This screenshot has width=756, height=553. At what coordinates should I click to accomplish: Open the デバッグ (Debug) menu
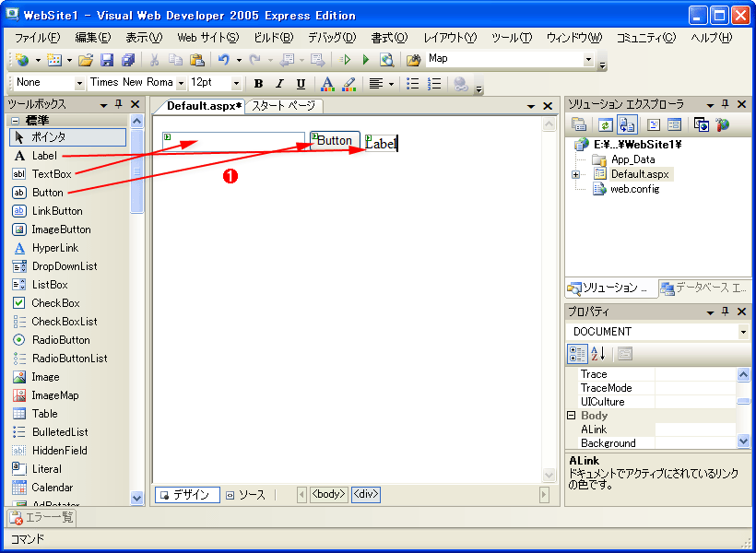click(332, 38)
